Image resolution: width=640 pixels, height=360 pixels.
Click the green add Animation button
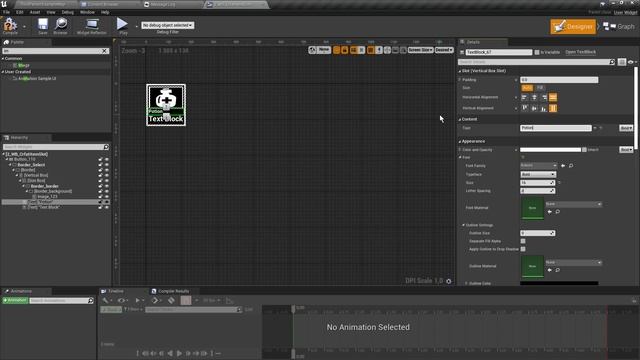pos(15,300)
